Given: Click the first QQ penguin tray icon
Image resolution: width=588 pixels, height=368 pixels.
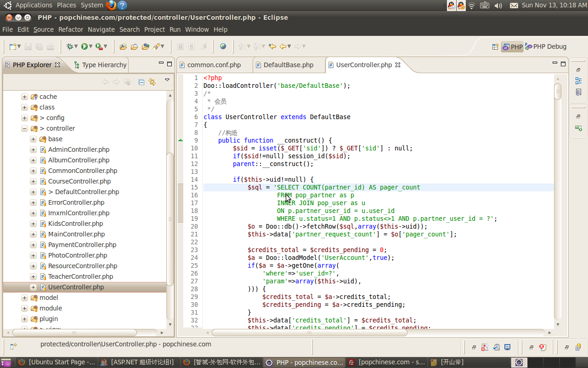Looking at the screenshot, I should (x=452, y=6).
